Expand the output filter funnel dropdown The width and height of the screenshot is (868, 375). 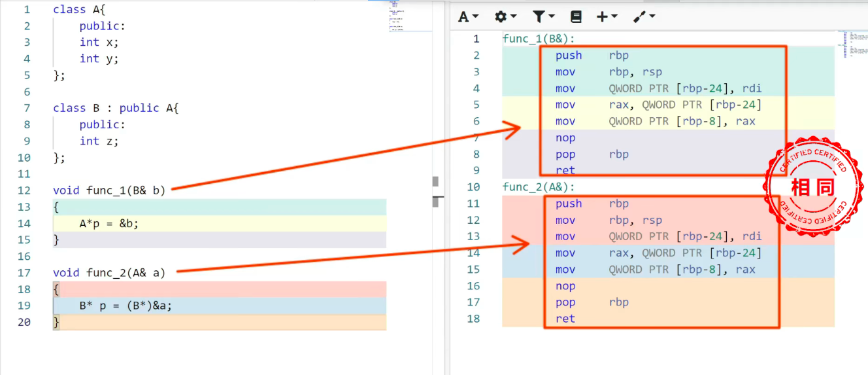[543, 17]
